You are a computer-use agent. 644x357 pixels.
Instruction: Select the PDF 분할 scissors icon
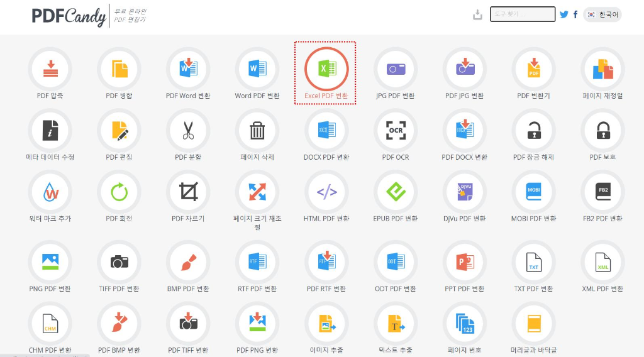click(188, 130)
